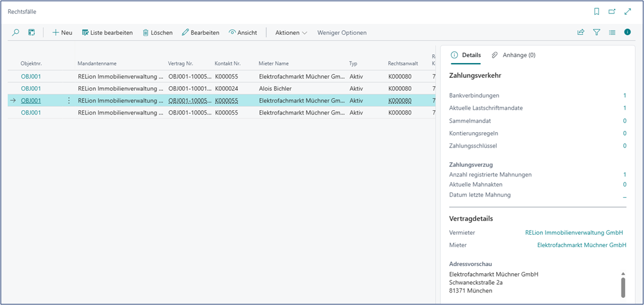Click the list view layout icon

pos(612,32)
